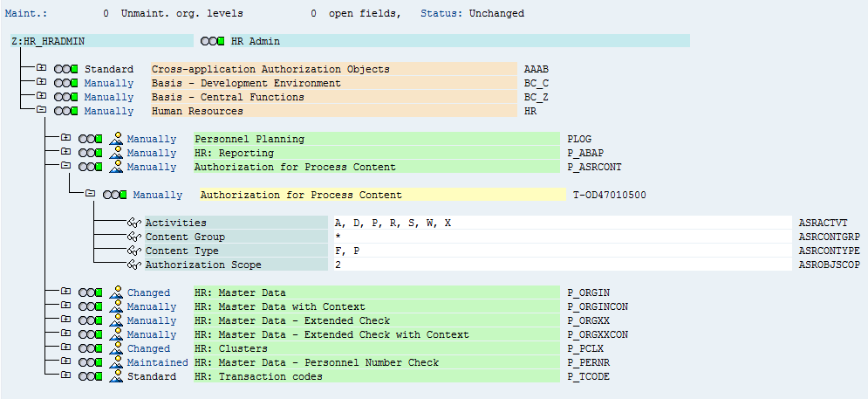Screen dimensions: 868x399
Task: Click the Maintained status on the P_PERNR row
Action: pyautogui.click(x=157, y=362)
